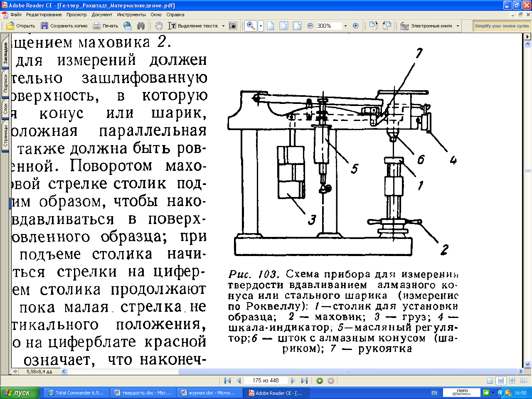532x399 pixels.
Task: Select the Выделение текста text selection tool
Action: click(x=193, y=26)
